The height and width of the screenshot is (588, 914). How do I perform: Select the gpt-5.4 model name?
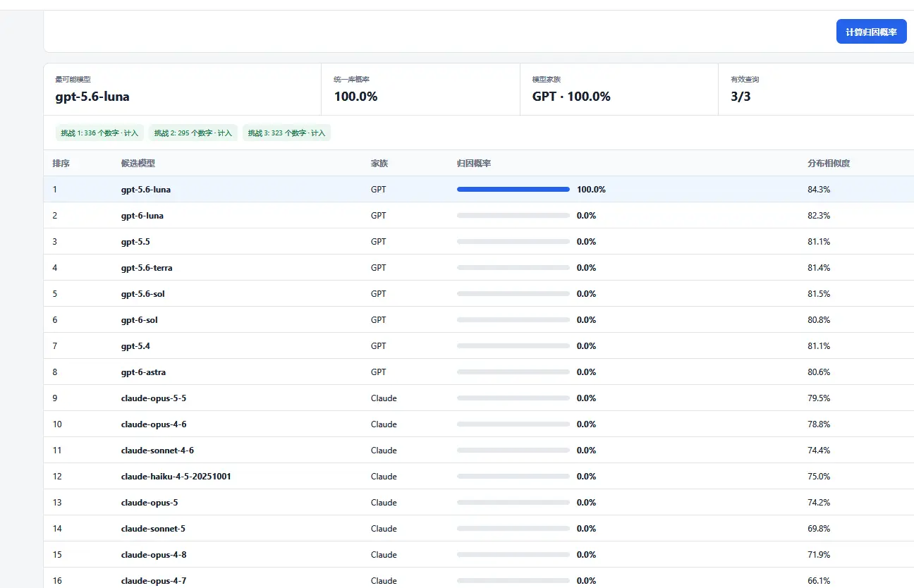coord(135,345)
